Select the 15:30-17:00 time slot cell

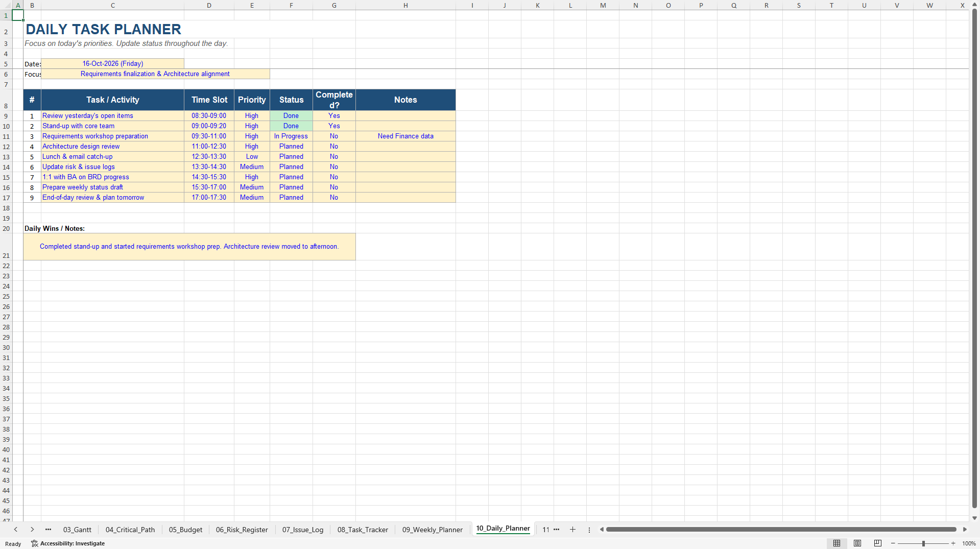209,187
